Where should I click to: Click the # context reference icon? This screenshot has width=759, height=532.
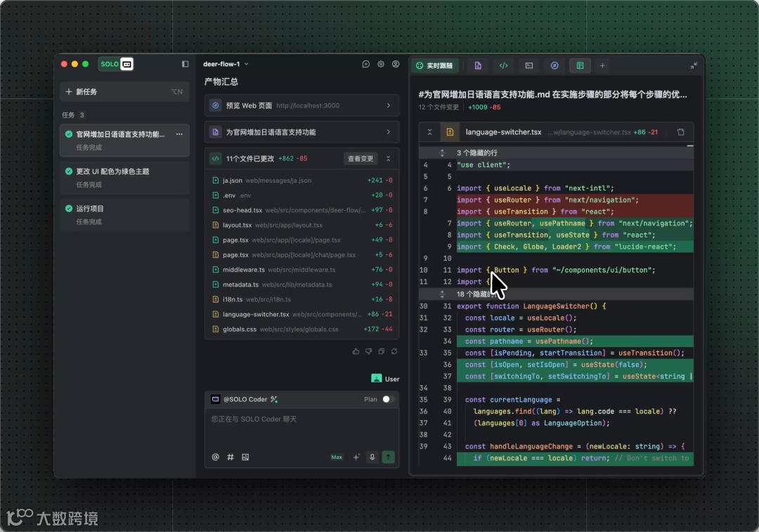click(231, 457)
